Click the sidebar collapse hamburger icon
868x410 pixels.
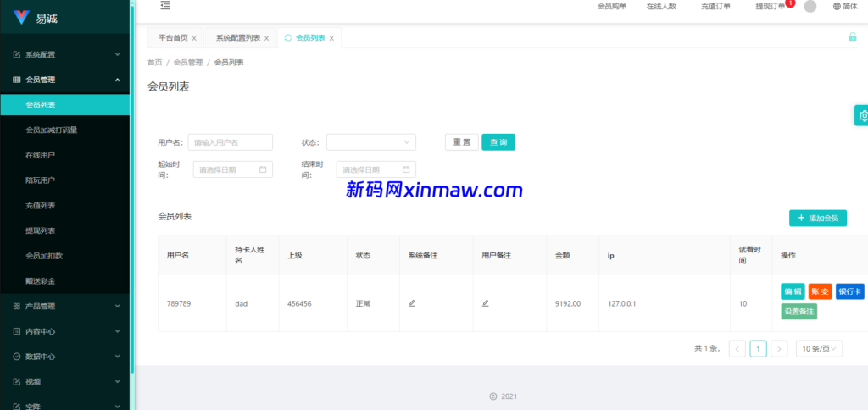click(165, 6)
